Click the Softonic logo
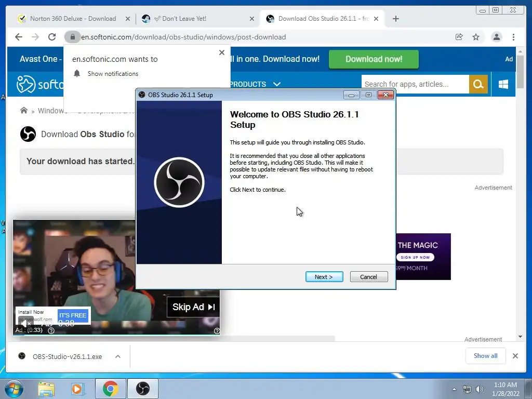Screen dimensions: 532x399 (x=40, y=84)
